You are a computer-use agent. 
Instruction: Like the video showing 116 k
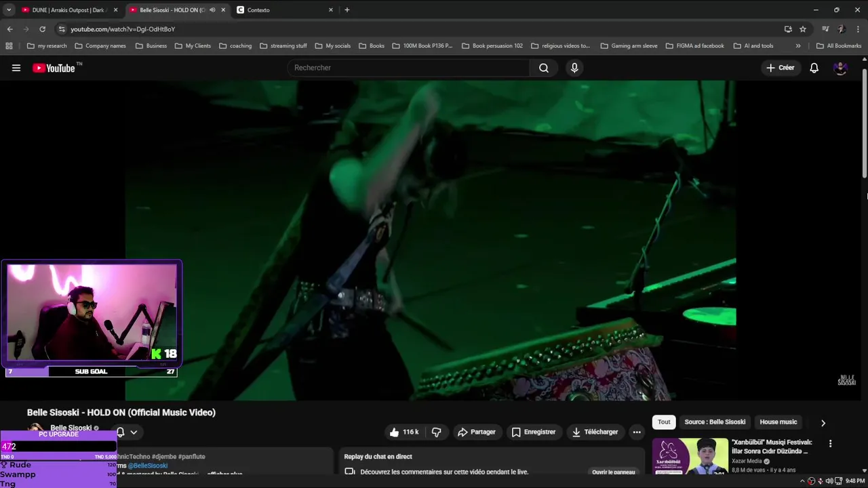404,432
